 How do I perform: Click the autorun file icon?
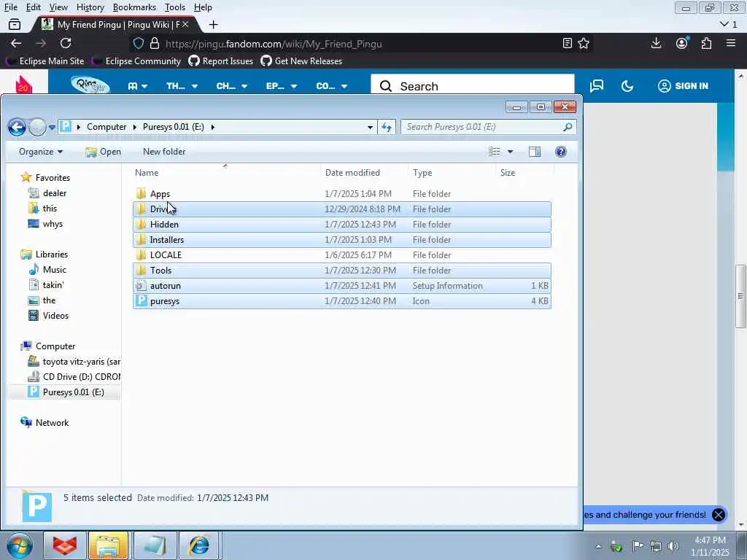[x=141, y=286]
